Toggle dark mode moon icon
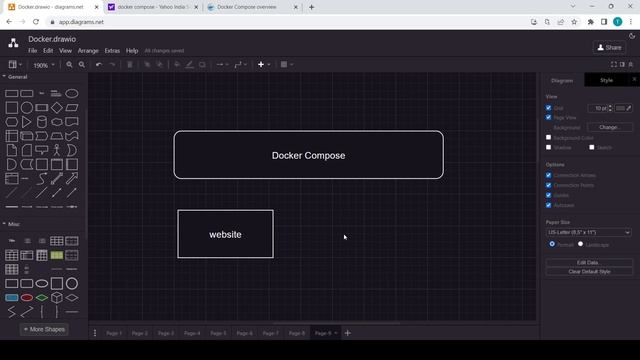Image resolution: width=640 pixels, height=360 pixels. [632, 36]
